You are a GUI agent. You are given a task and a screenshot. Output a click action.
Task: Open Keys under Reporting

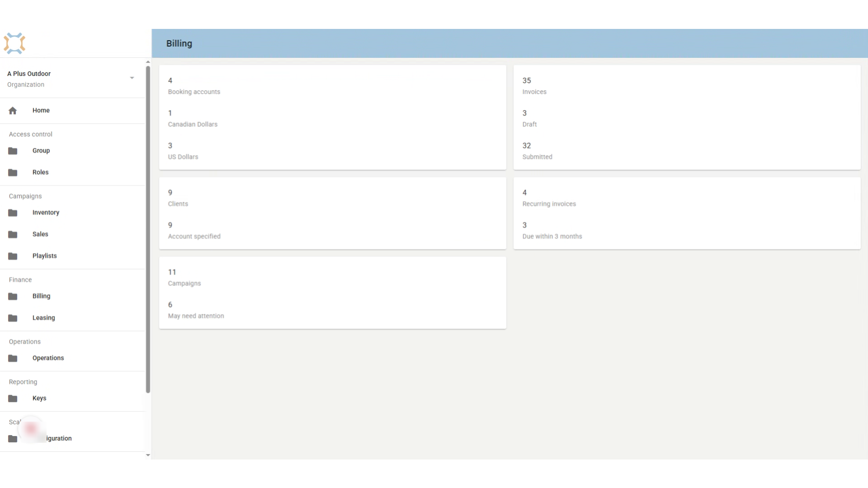pos(72,399)
